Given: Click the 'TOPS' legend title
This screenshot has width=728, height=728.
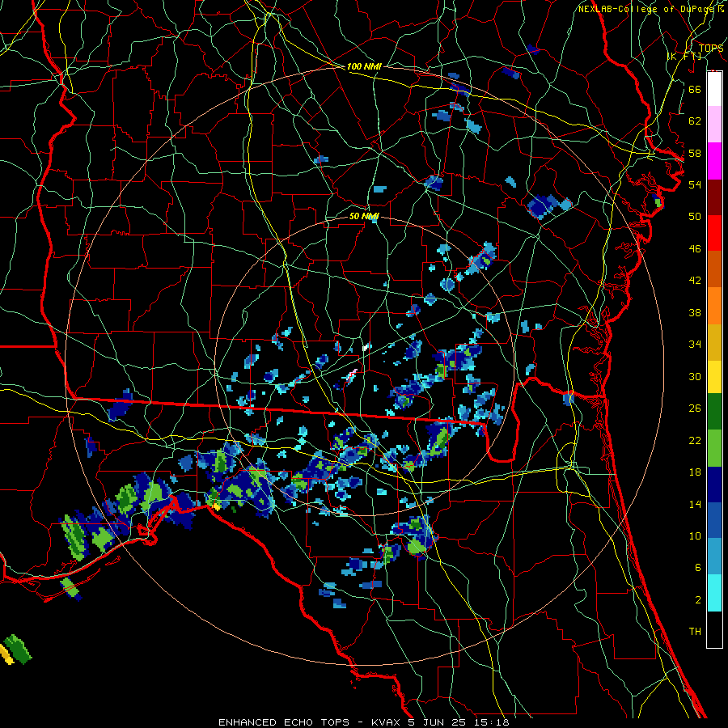Looking at the screenshot, I should (711, 49).
